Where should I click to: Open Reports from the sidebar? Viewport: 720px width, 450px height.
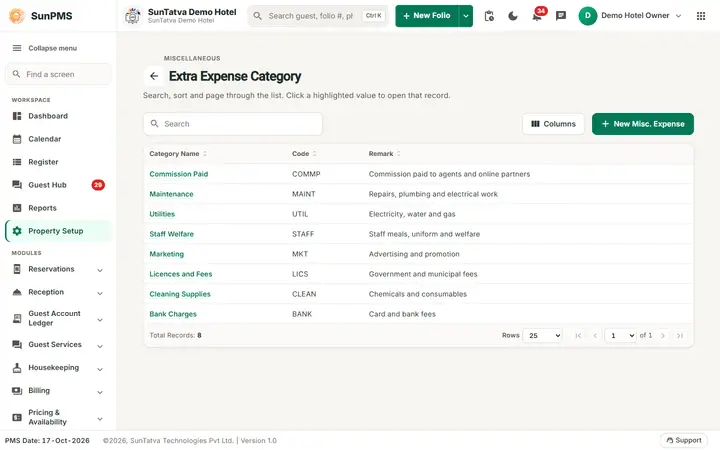(x=58, y=208)
